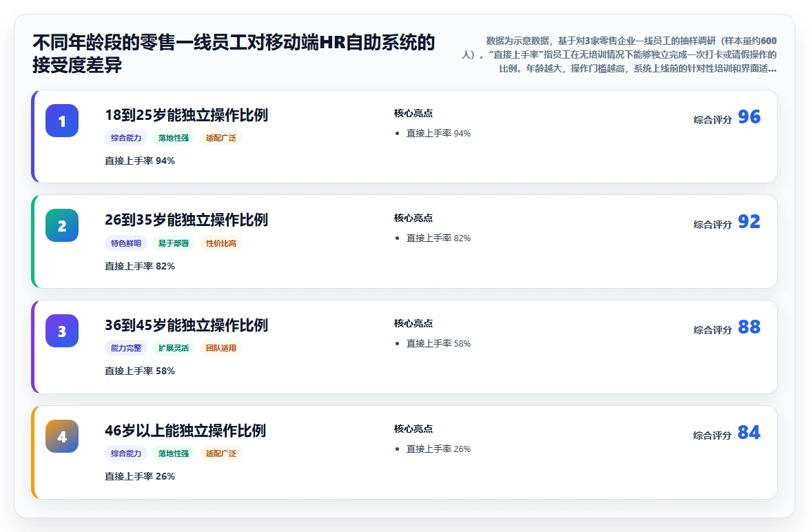Select the 易于部署 tag
Viewport: 809px width, 532px height.
[174, 243]
